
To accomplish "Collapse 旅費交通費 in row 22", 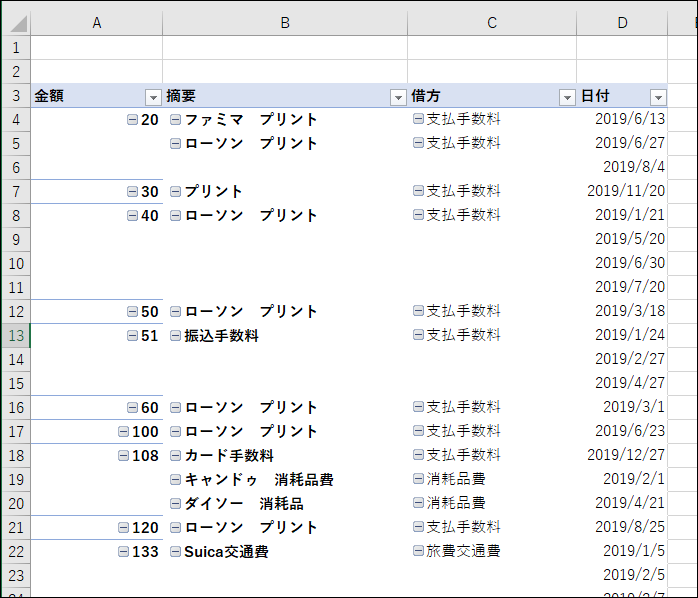I will click(418, 552).
